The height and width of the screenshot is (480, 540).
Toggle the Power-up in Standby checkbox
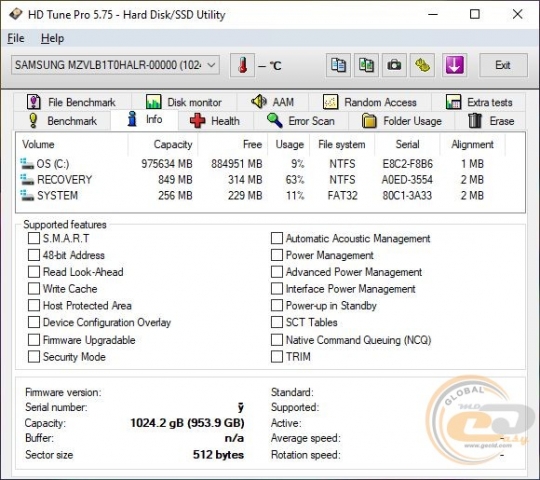click(277, 305)
